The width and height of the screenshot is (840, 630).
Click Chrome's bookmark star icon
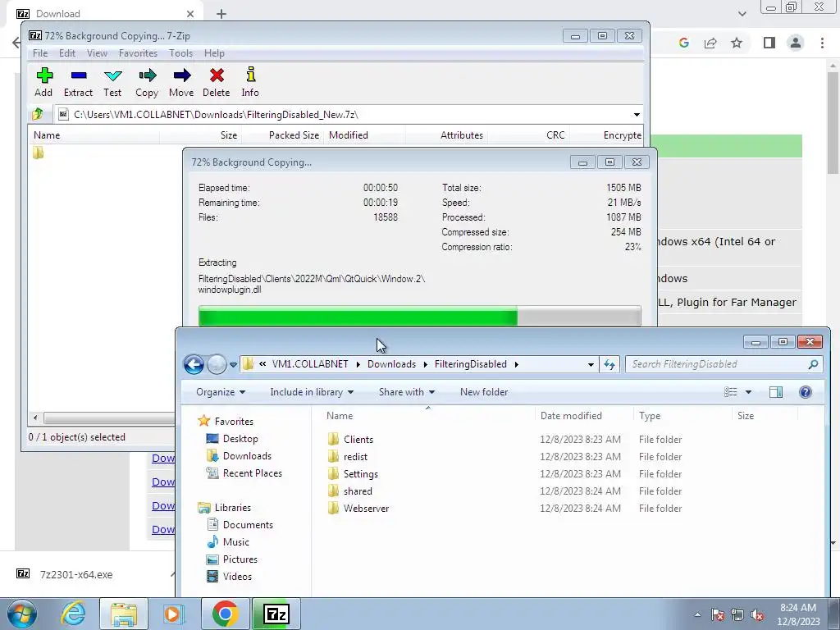coord(737,43)
